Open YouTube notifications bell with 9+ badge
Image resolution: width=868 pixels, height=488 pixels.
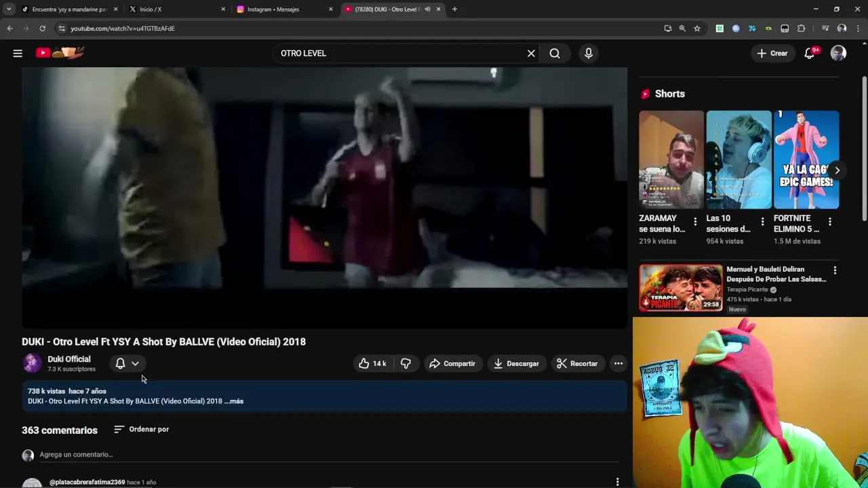(810, 53)
